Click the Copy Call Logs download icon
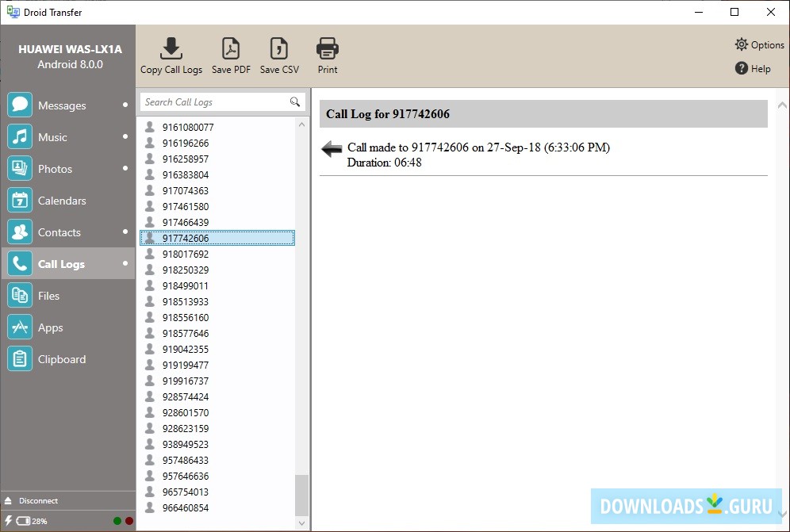This screenshot has height=532, width=790. 171,48
